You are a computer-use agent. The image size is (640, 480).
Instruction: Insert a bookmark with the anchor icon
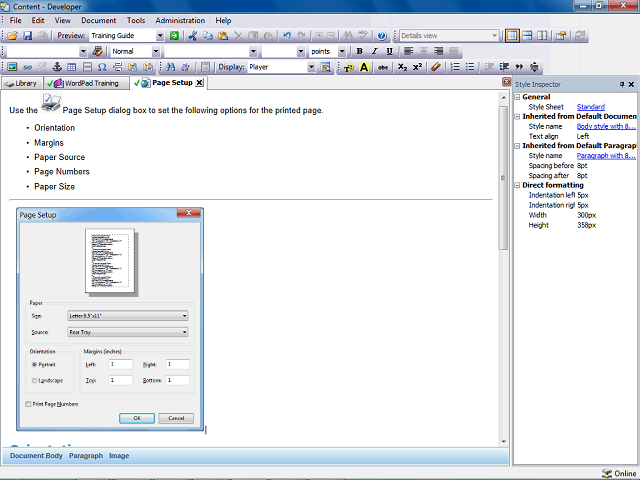[57, 67]
